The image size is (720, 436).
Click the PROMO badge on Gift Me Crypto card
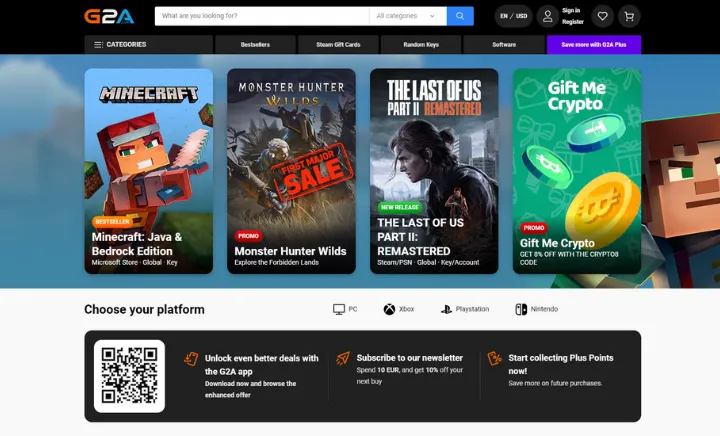pos(534,228)
